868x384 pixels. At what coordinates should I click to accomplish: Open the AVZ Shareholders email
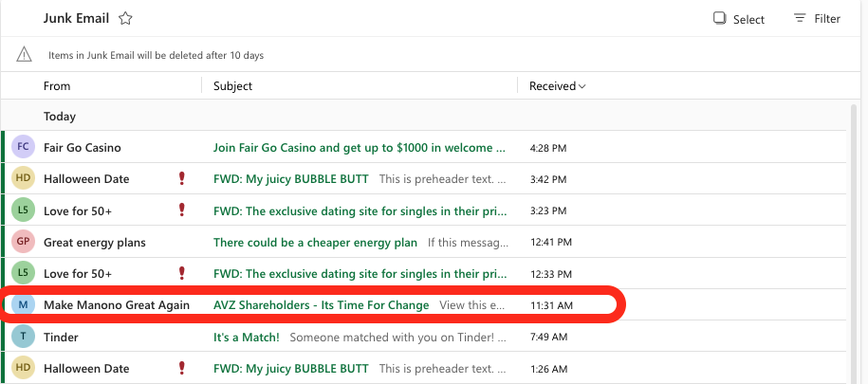coord(321,304)
